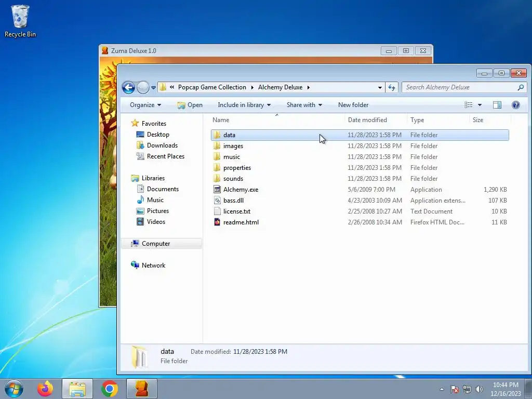
Task: Launch Google Chrome from taskbar
Action: [x=109, y=389]
